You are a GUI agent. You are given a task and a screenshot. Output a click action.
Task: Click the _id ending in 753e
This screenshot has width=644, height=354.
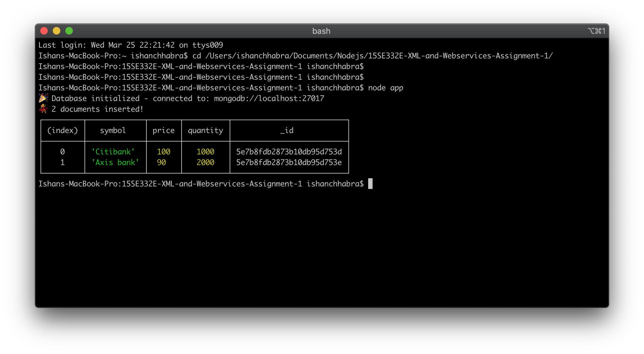pos(289,163)
